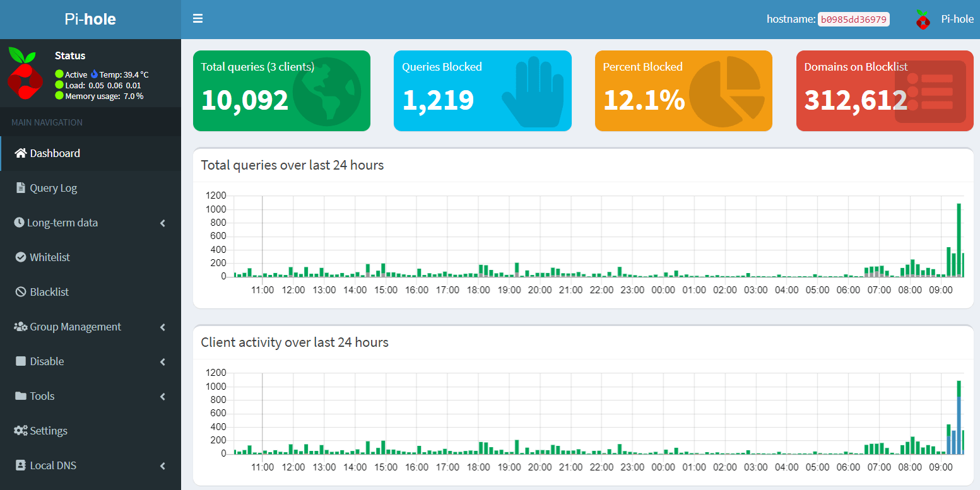Image resolution: width=980 pixels, height=490 pixels.
Task: Click the Whitelist checkmark icon
Action: (21, 257)
